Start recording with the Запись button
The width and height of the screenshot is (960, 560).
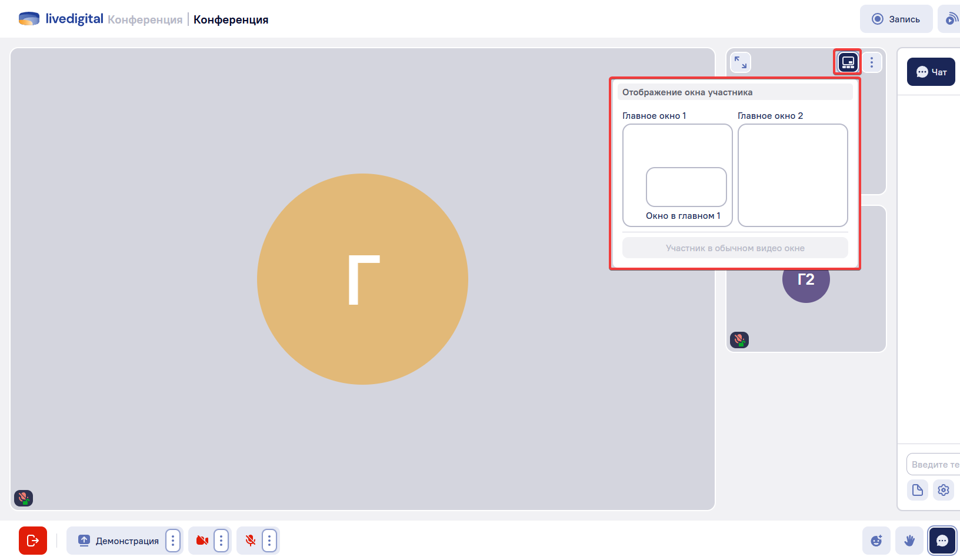point(896,19)
